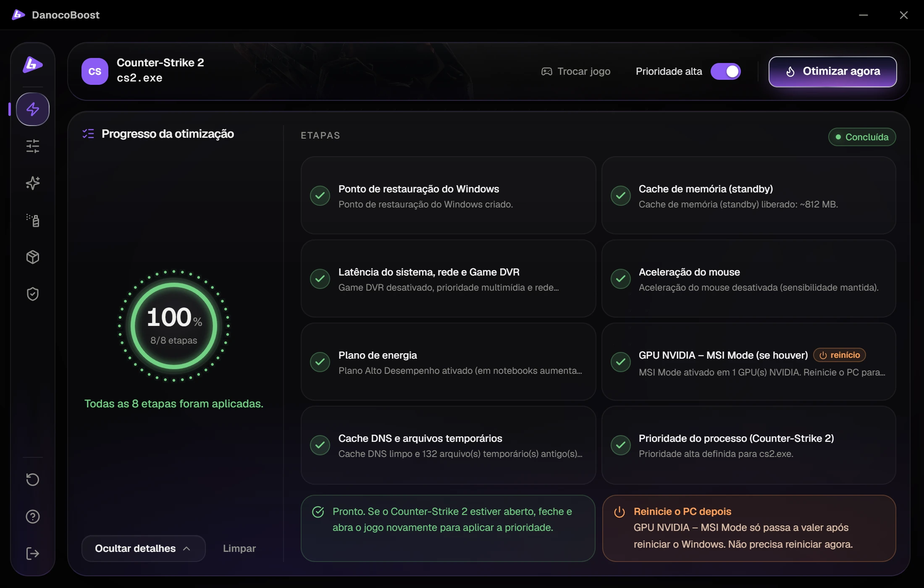924x588 pixels.
Task: Open the help question mark icon
Action: click(x=33, y=517)
